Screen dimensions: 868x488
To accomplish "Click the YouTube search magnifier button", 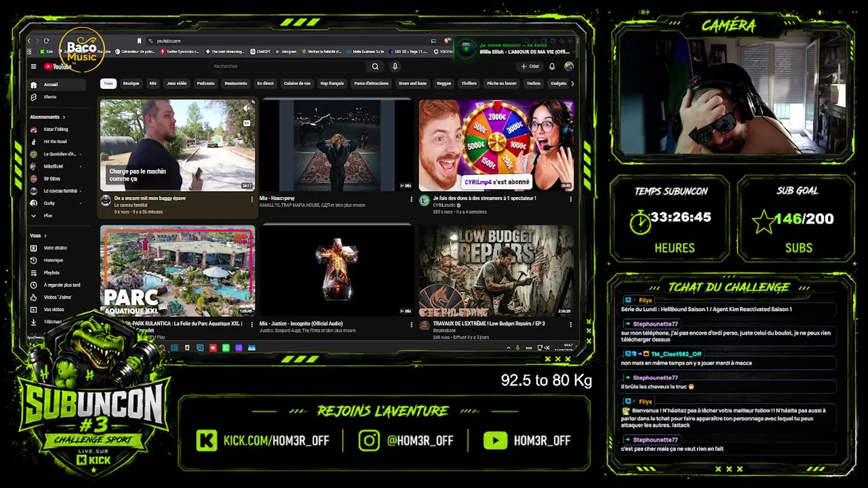I will pos(375,66).
